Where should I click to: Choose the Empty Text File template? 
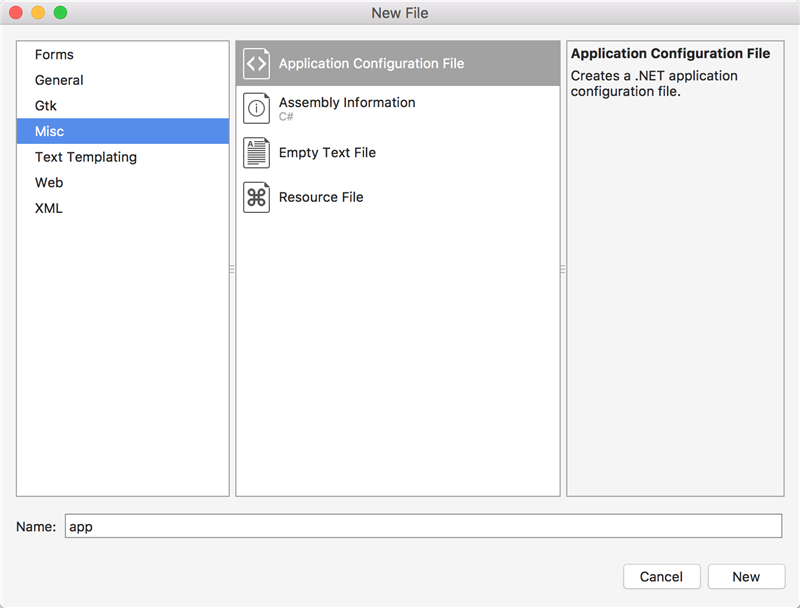(x=398, y=153)
